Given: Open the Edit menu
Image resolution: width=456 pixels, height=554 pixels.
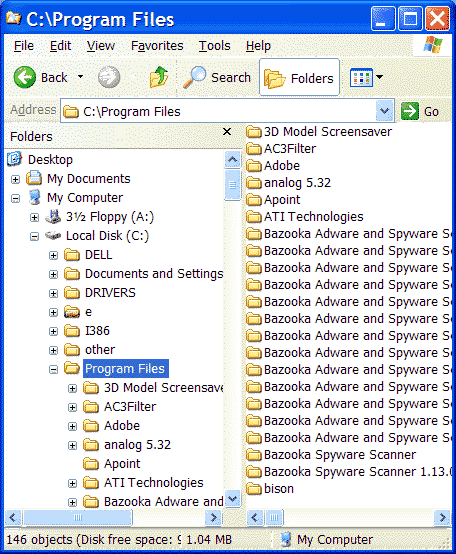Looking at the screenshot, I should [x=60, y=46].
